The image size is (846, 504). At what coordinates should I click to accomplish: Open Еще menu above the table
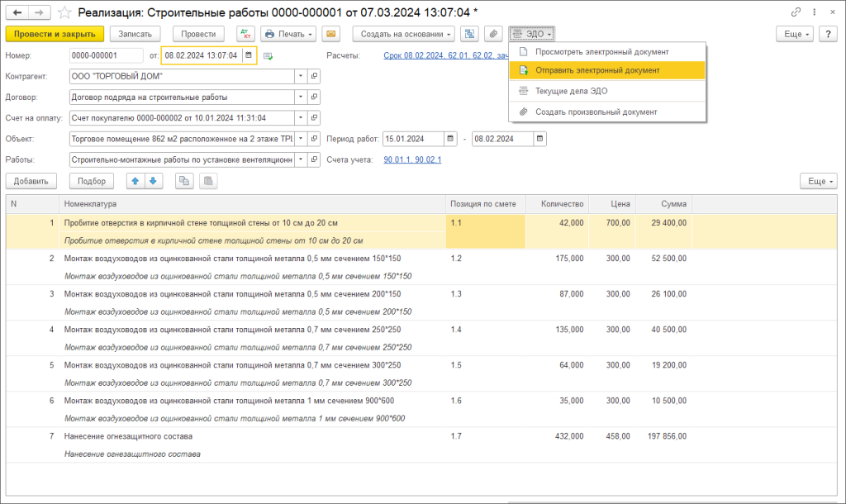(x=818, y=181)
